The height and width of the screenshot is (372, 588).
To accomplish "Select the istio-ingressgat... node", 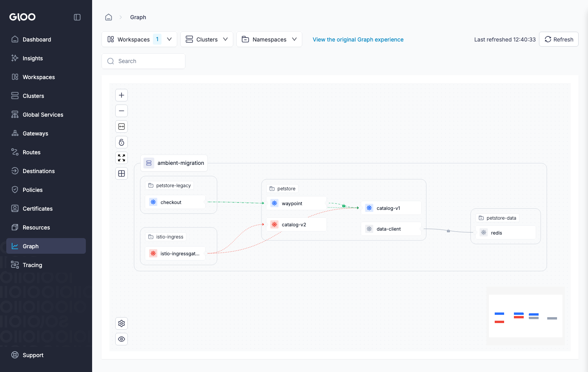I will point(175,253).
